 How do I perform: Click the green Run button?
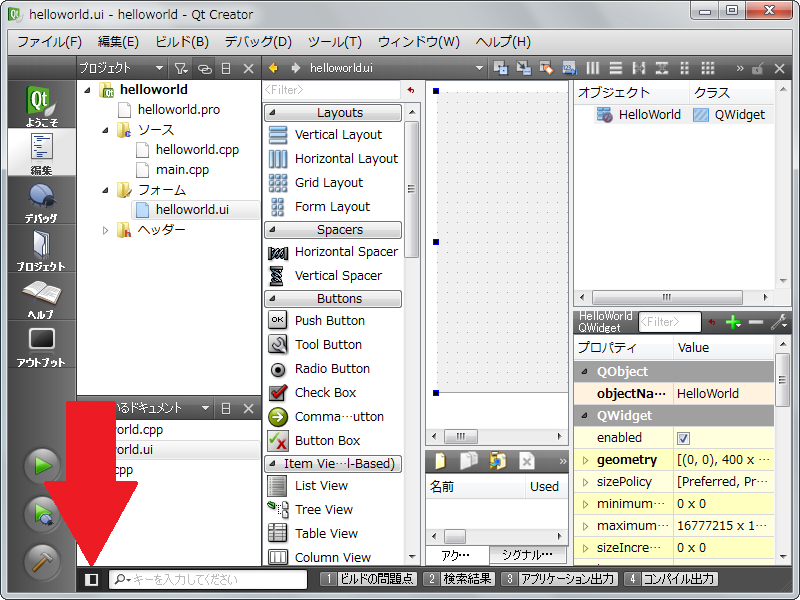coord(42,465)
